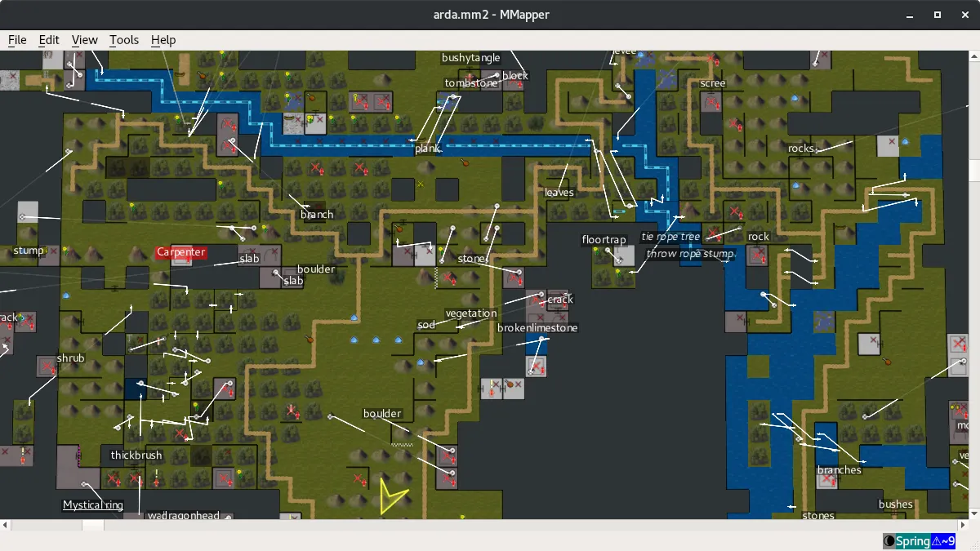This screenshot has width=980, height=551.
Task: Click the vertical scrollbar handle
Action: tap(974, 170)
